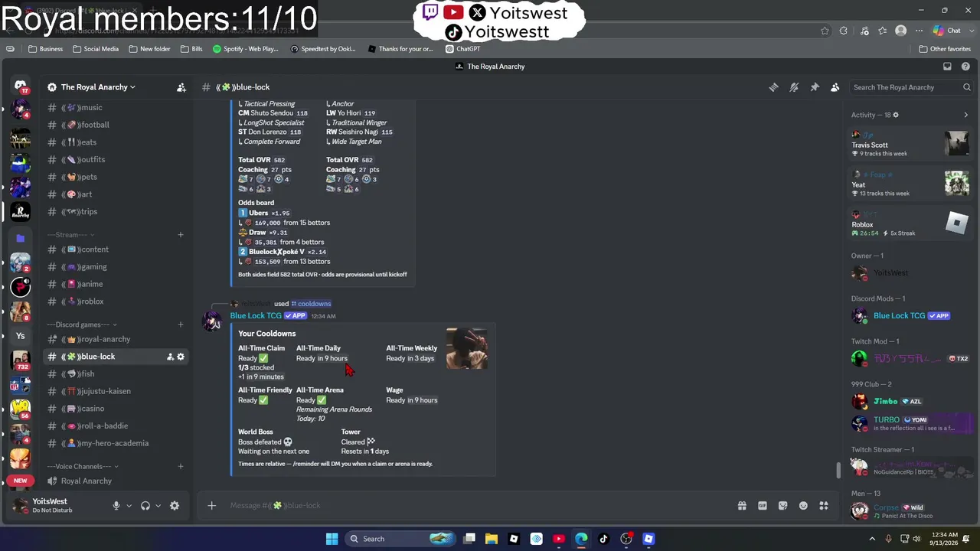This screenshot has width=980, height=551.
Task: Open the gift icon in message bar
Action: (x=742, y=506)
